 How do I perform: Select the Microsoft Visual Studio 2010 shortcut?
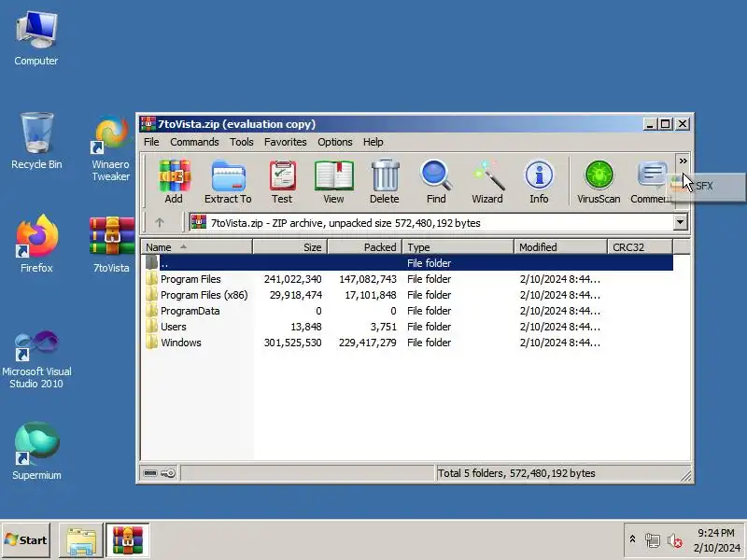36,360
